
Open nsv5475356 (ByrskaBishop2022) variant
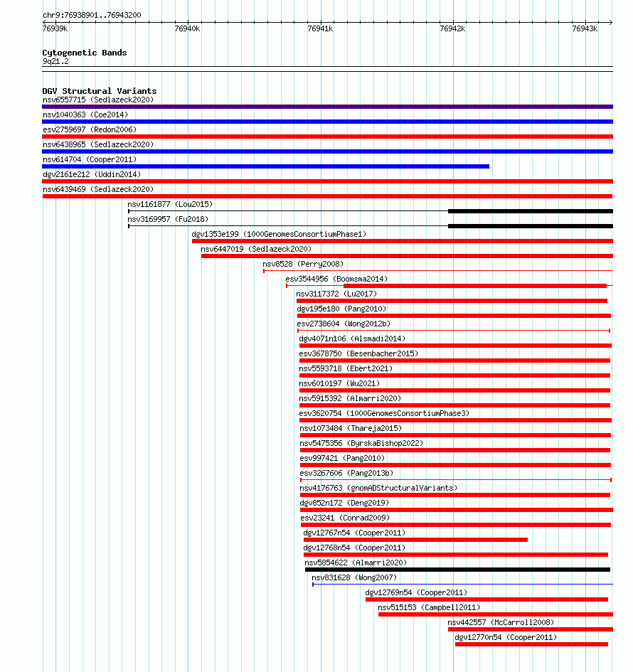click(x=361, y=444)
